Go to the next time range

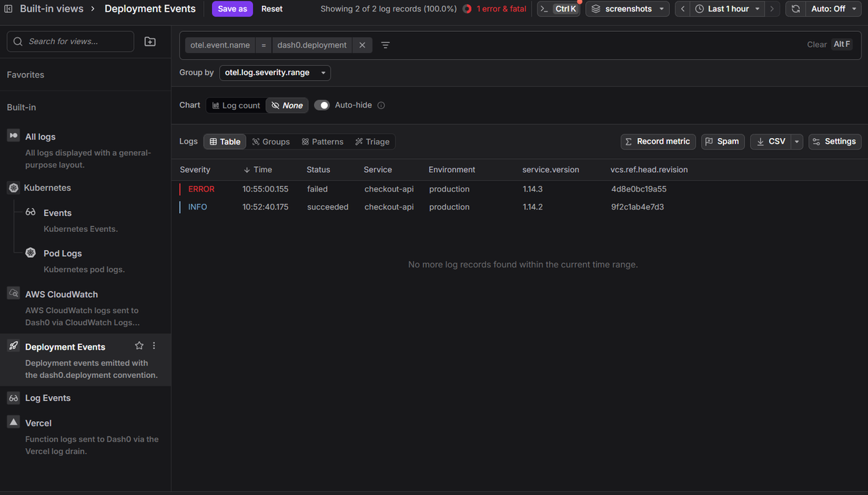click(x=773, y=9)
